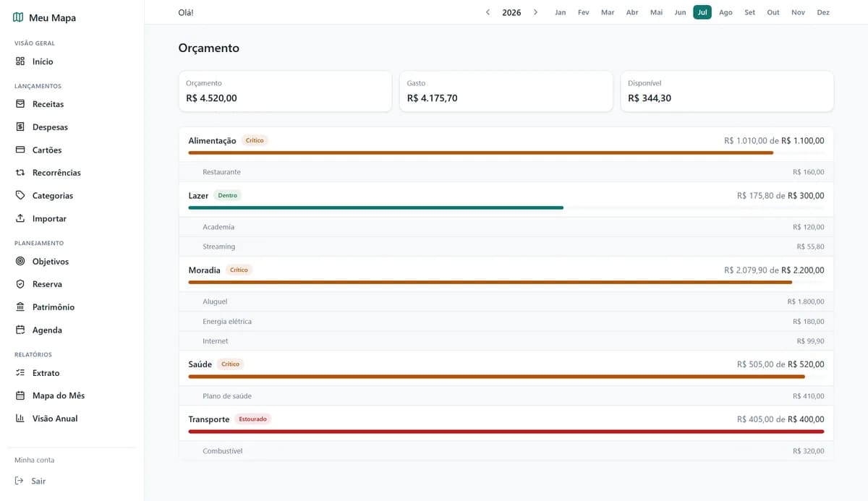This screenshot has height=501, width=868.
Task: Click the Patrimônio bank icon
Action: (x=20, y=307)
